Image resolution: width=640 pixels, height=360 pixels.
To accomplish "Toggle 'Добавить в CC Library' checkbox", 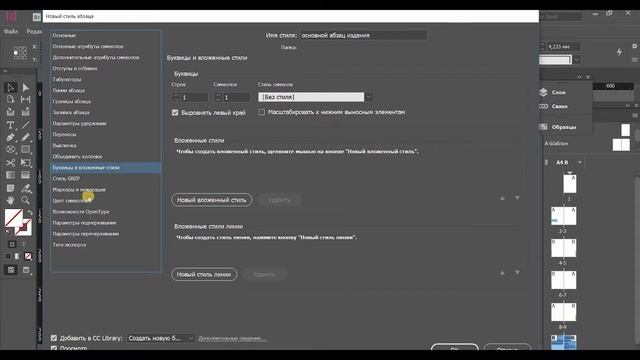I will coord(54,338).
